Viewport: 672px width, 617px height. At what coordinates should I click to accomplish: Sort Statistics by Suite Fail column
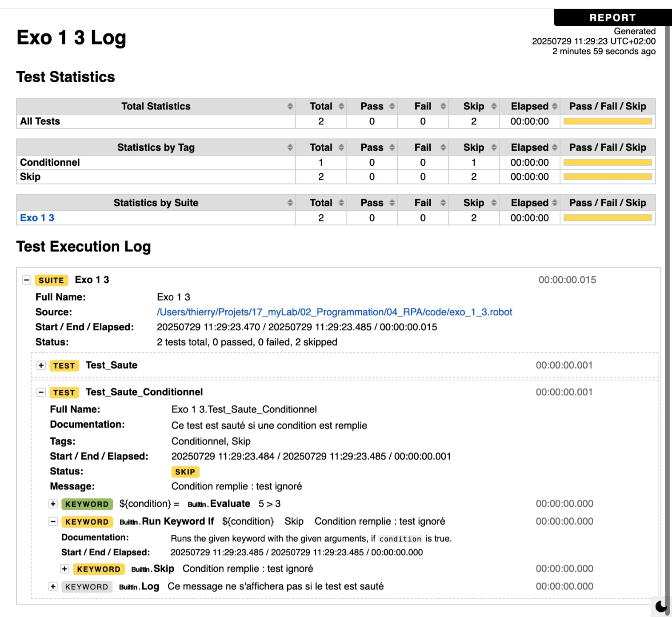point(423,203)
